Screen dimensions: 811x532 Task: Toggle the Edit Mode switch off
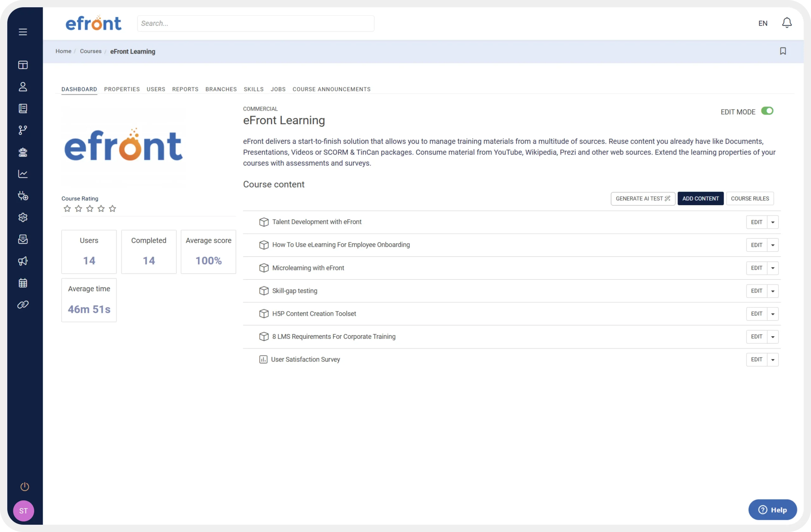767,111
